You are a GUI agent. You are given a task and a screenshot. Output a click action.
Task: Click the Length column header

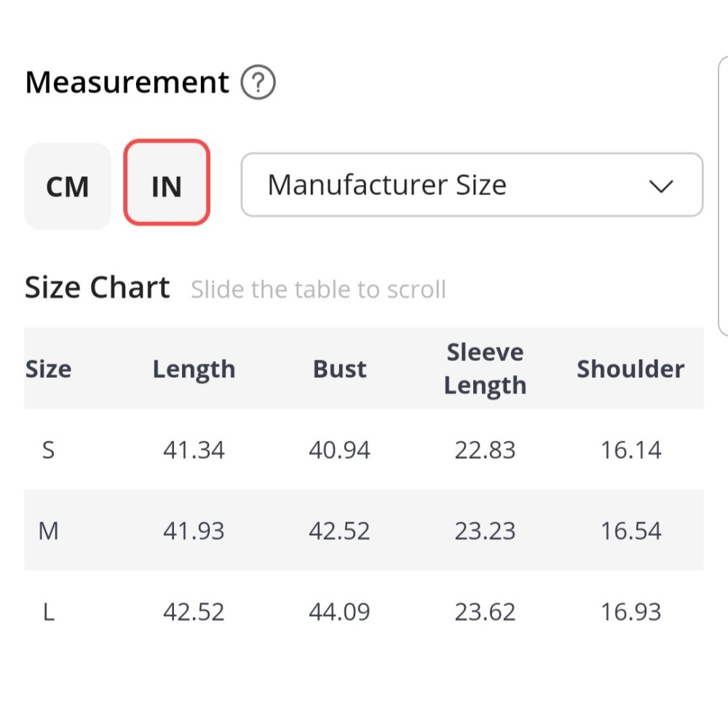pyautogui.click(x=194, y=368)
